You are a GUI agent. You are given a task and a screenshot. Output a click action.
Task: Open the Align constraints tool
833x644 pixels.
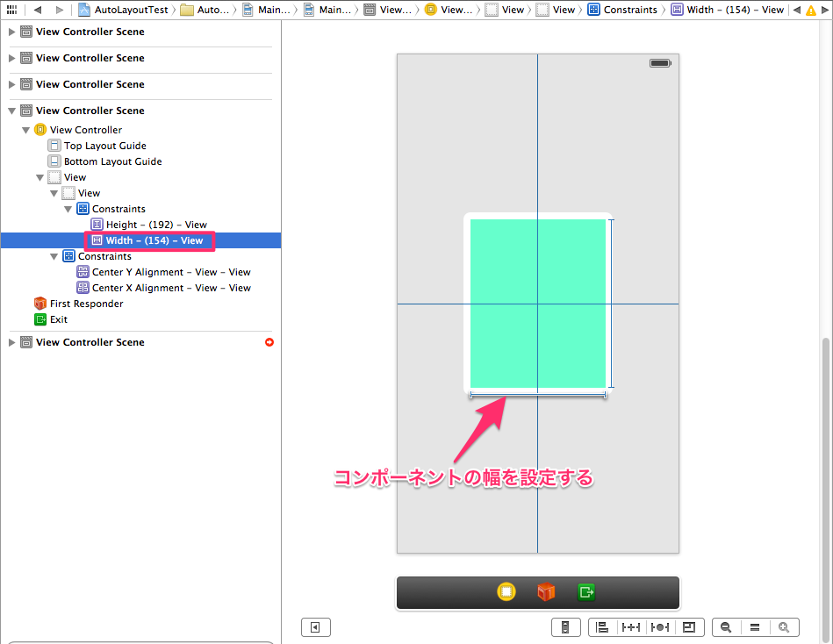click(601, 626)
